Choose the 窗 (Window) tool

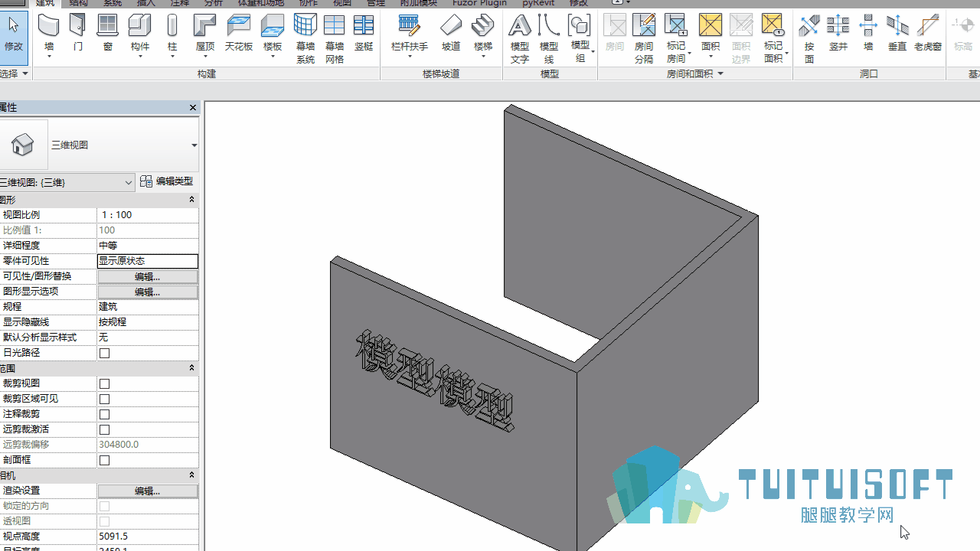coord(108,34)
